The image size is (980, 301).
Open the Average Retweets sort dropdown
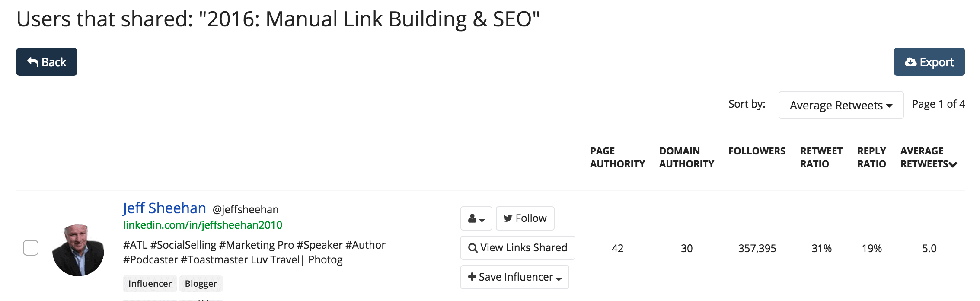pos(841,105)
